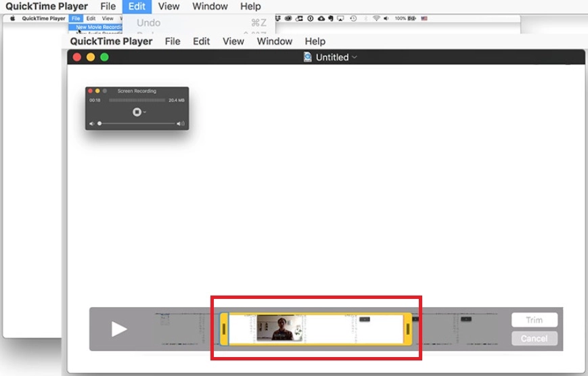Click the low volume speaker icon
The width and height of the screenshot is (588, 376).
[x=92, y=124]
